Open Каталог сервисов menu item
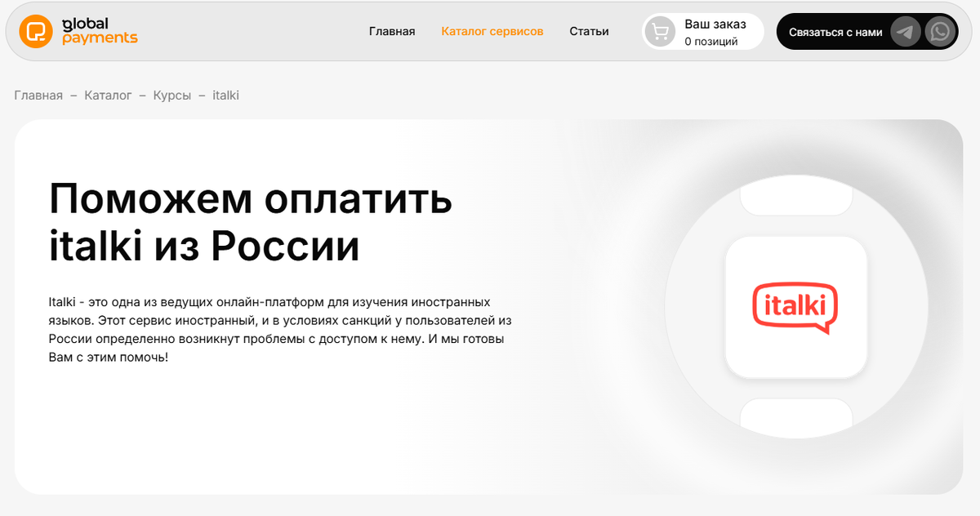The height and width of the screenshot is (516, 980). [x=492, y=32]
